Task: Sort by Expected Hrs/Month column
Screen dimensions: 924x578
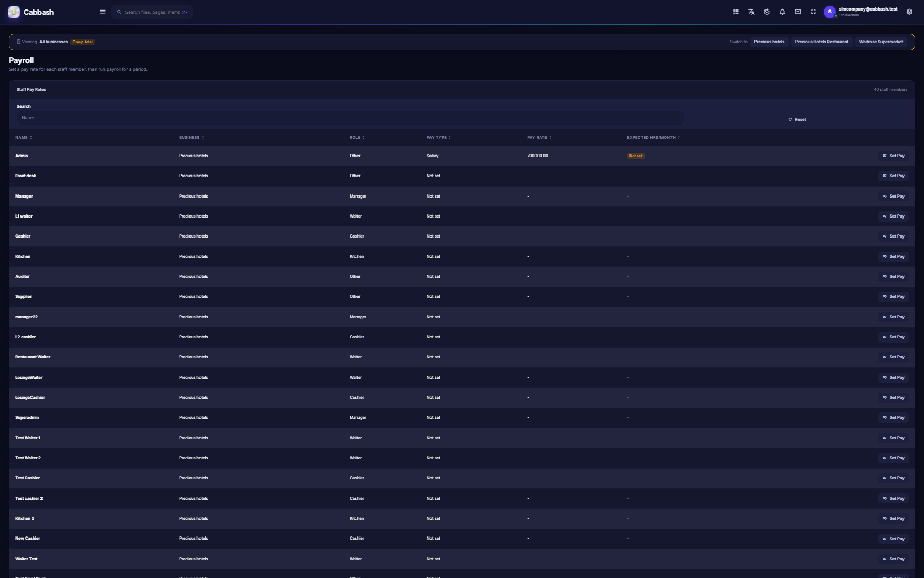Action: [x=653, y=138]
